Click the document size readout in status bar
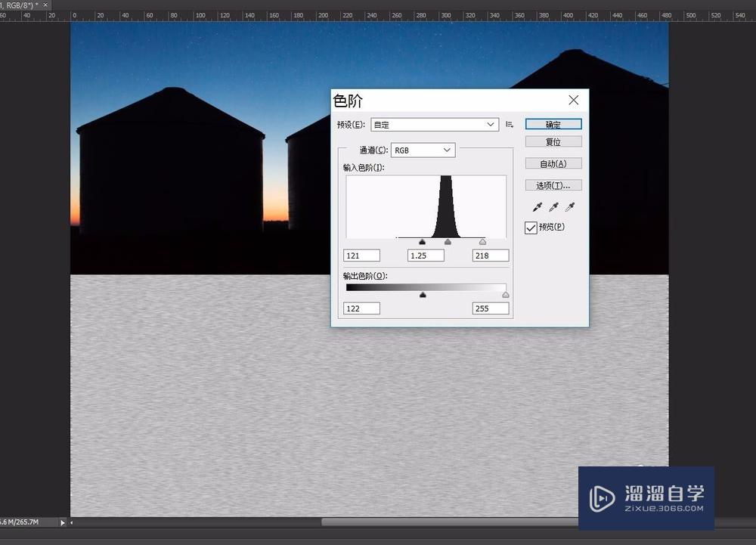756x545 pixels. pos(20,522)
